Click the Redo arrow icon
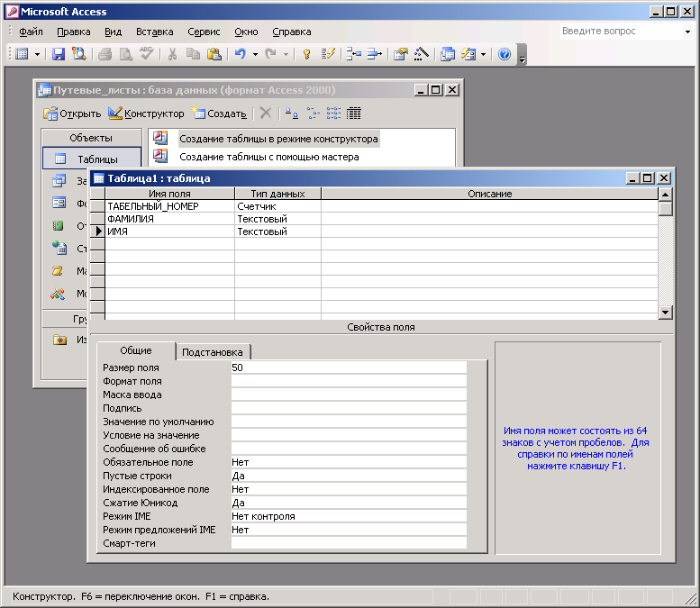The width and height of the screenshot is (700, 608). (270, 54)
